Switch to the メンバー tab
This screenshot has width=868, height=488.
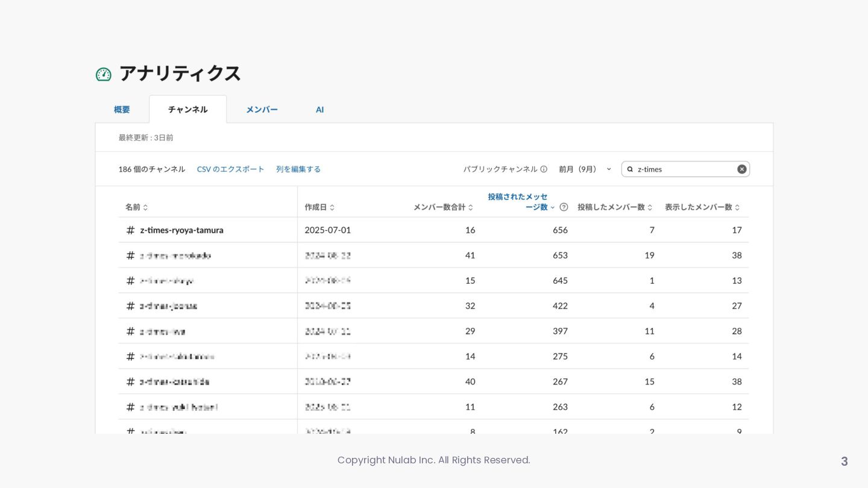262,110
